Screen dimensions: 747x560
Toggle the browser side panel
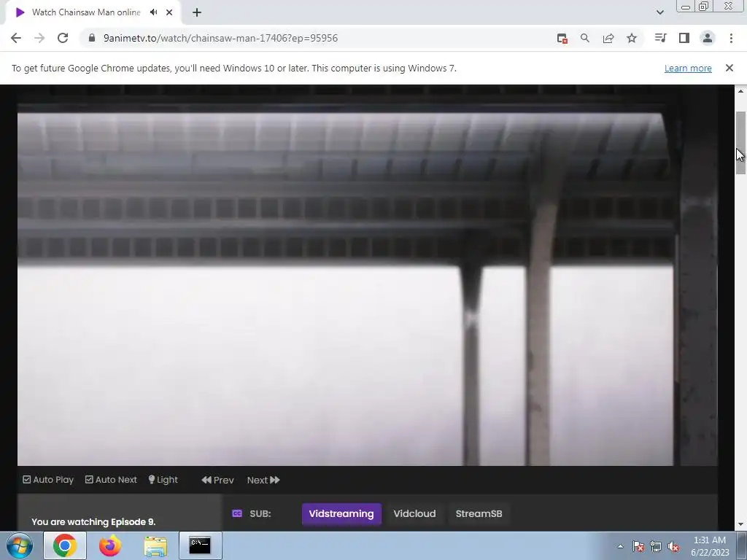click(x=684, y=38)
